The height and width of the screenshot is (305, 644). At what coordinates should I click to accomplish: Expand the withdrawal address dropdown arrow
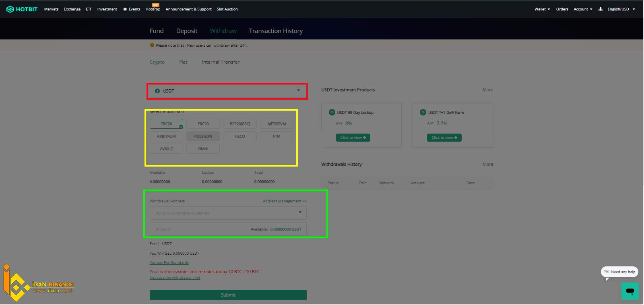(x=300, y=212)
